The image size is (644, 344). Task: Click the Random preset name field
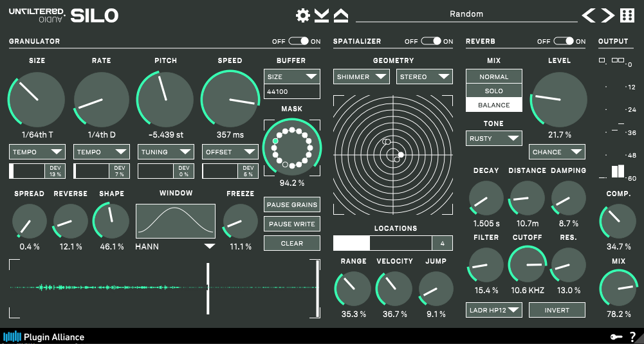[x=466, y=14]
